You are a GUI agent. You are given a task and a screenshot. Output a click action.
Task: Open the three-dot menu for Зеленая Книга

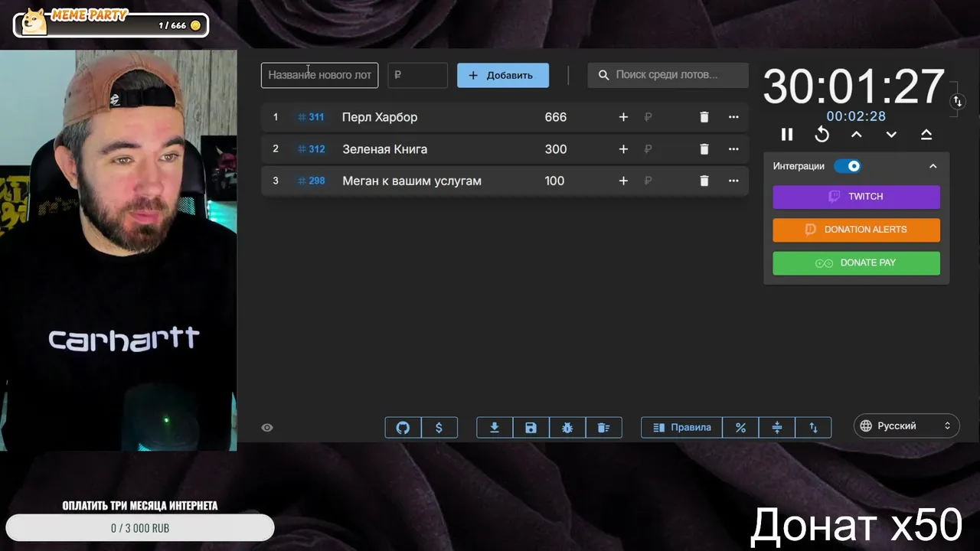click(x=733, y=149)
